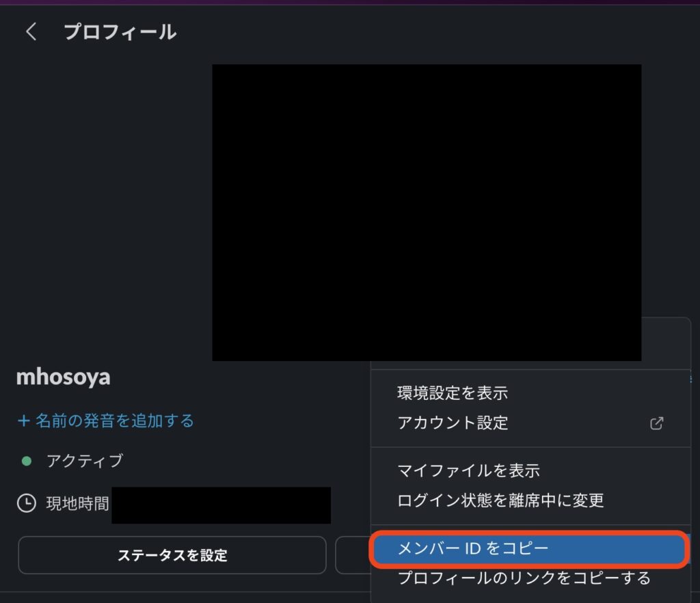Navigate back using the back chevron
Screen dimensions: 700x603
(x=31, y=31)
